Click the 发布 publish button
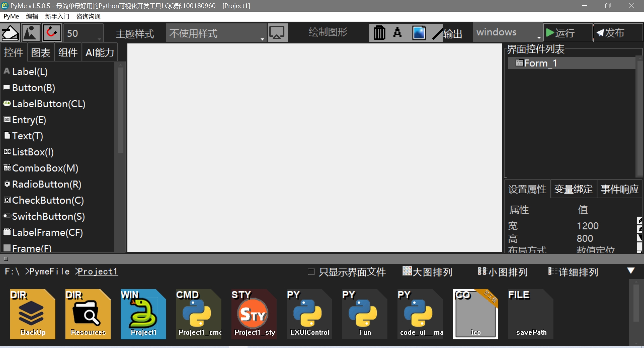The image size is (644, 348). tap(617, 33)
